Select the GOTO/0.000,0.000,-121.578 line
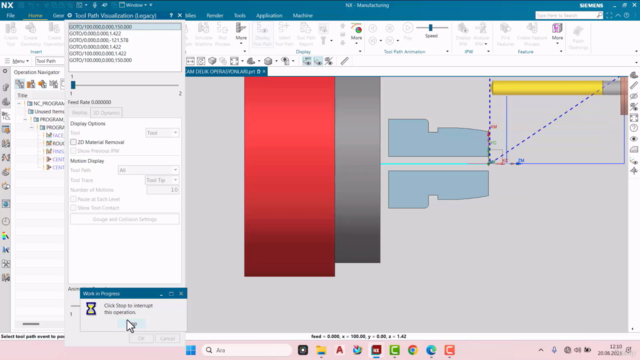Screen dimensions: 640x360 point(124,40)
